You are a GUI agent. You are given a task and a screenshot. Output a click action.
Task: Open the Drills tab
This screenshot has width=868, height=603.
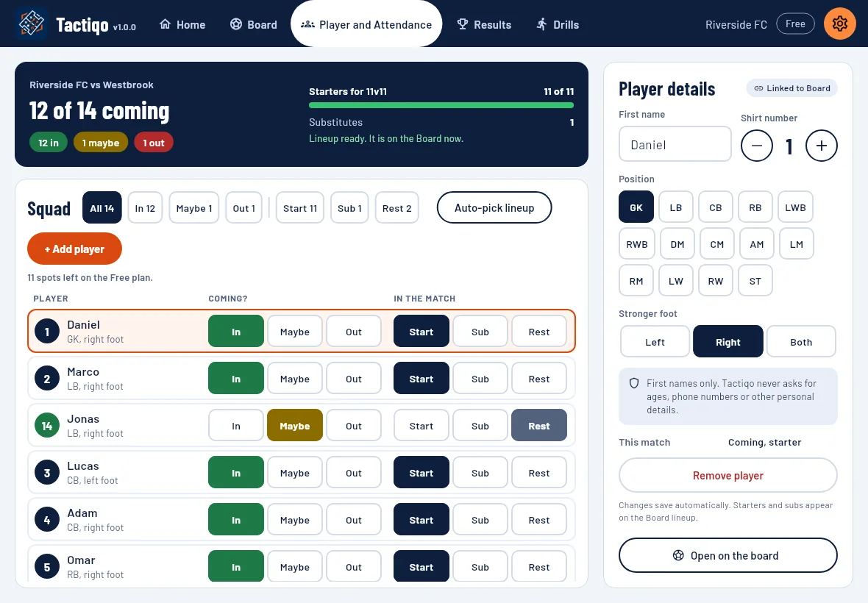tap(558, 24)
